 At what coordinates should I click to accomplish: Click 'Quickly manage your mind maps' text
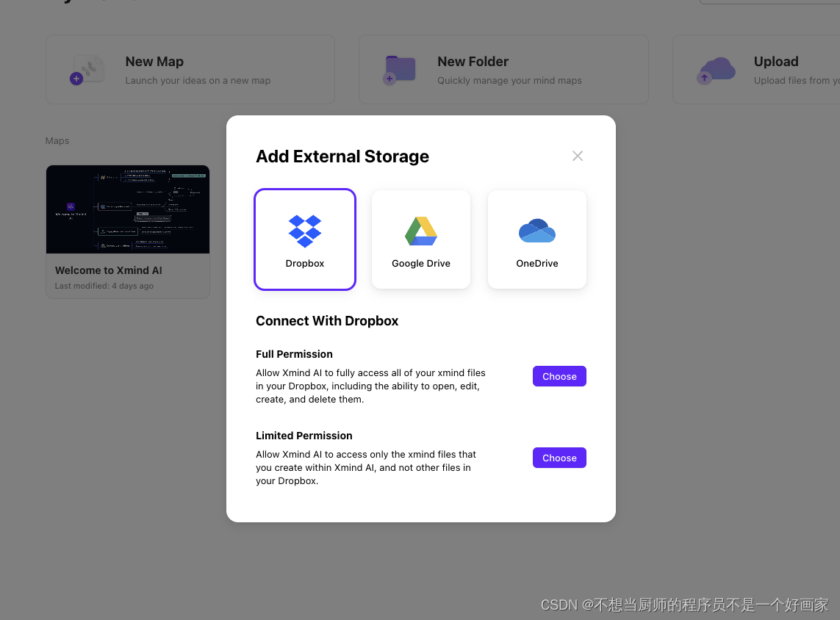coord(509,80)
